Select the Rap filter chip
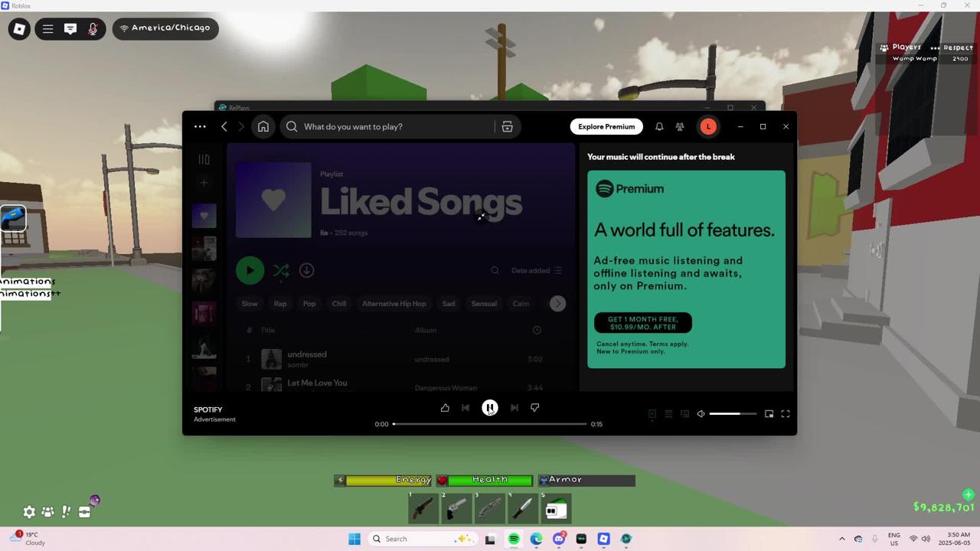This screenshot has width=980, height=551. [x=280, y=304]
